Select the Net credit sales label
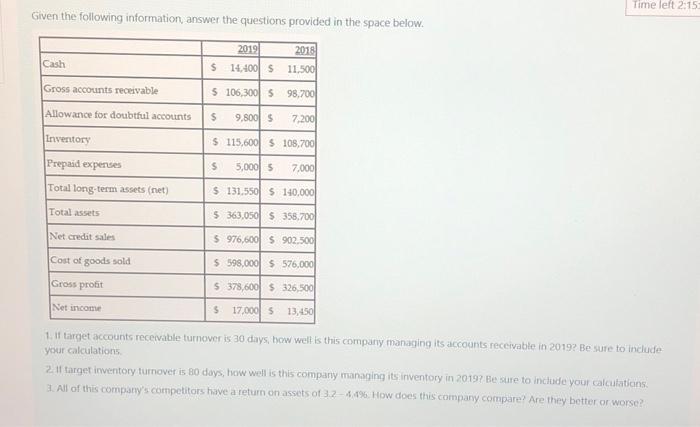 82,237
